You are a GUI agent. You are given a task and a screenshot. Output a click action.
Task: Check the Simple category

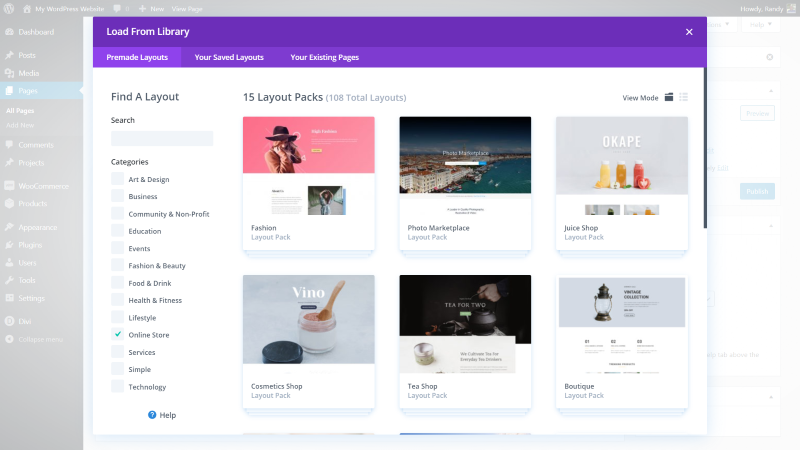coord(117,369)
